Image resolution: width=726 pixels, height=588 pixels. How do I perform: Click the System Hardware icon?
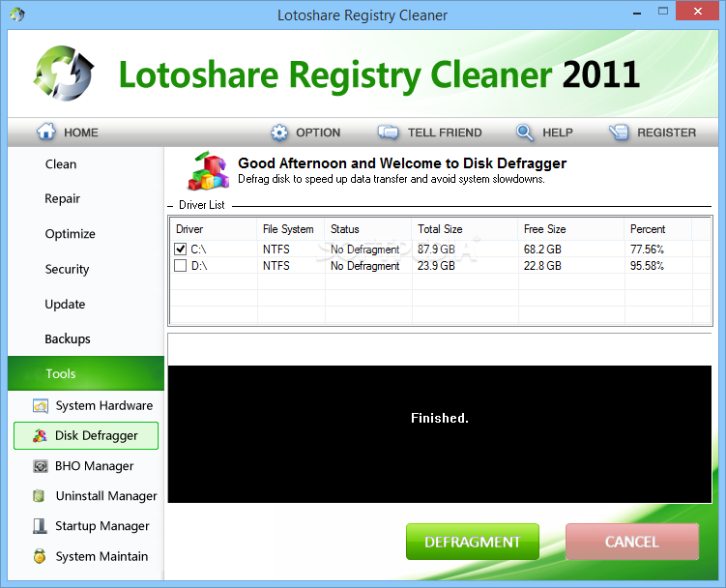(x=41, y=406)
